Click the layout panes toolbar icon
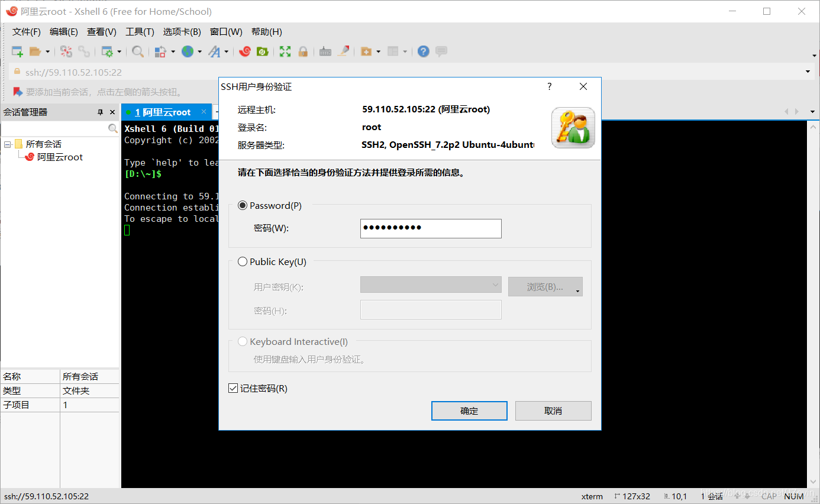Image resolution: width=820 pixels, height=504 pixels. tap(393, 51)
